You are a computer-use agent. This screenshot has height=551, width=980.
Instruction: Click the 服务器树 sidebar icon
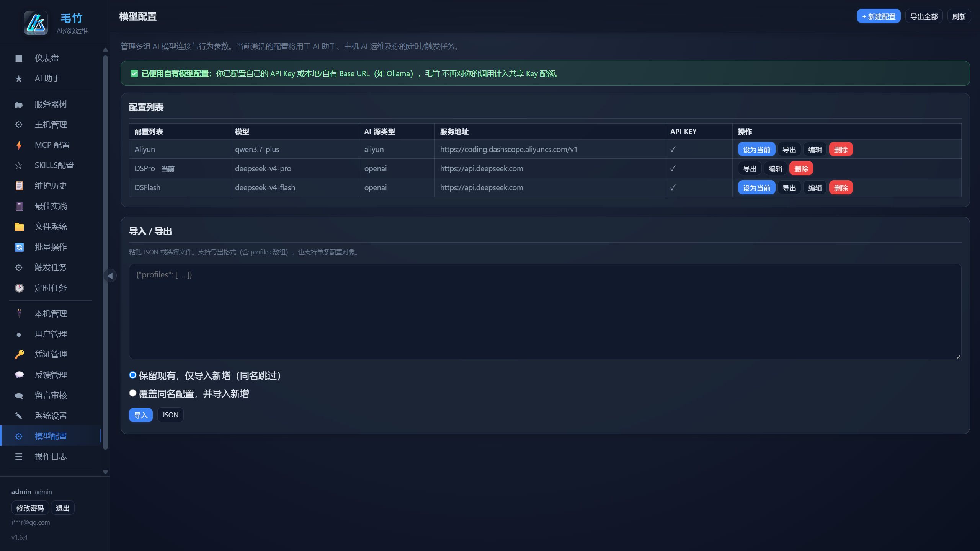tap(19, 104)
